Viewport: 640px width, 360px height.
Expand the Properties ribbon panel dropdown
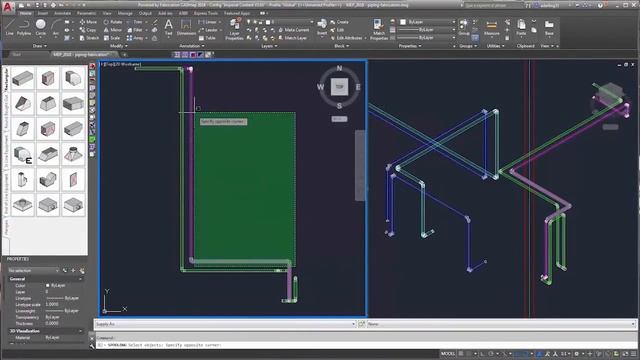tap(410, 46)
